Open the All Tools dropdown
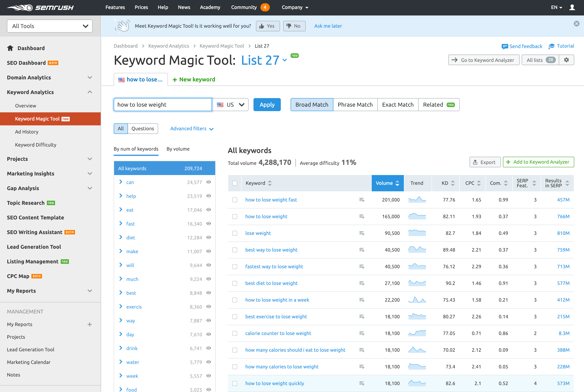Screen dimensions: 584x392 pos(50,26)
